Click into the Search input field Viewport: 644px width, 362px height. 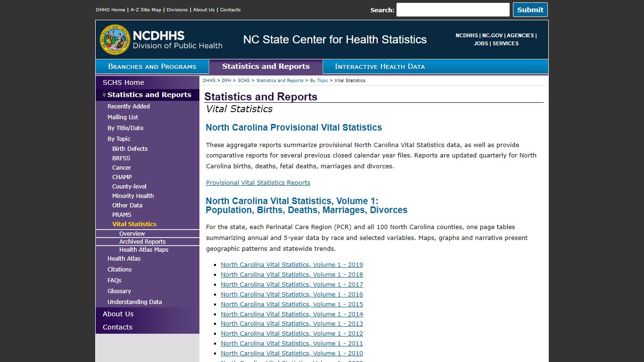click(x=453, y=10)
